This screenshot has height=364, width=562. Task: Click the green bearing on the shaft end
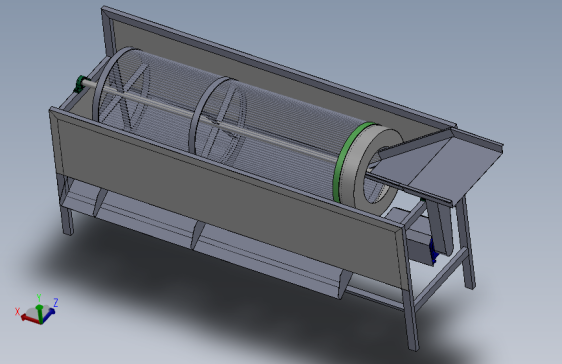[x=79, y=84]
